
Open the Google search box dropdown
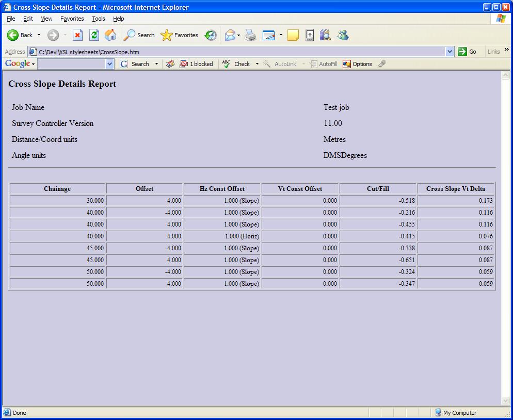(109, 64)
